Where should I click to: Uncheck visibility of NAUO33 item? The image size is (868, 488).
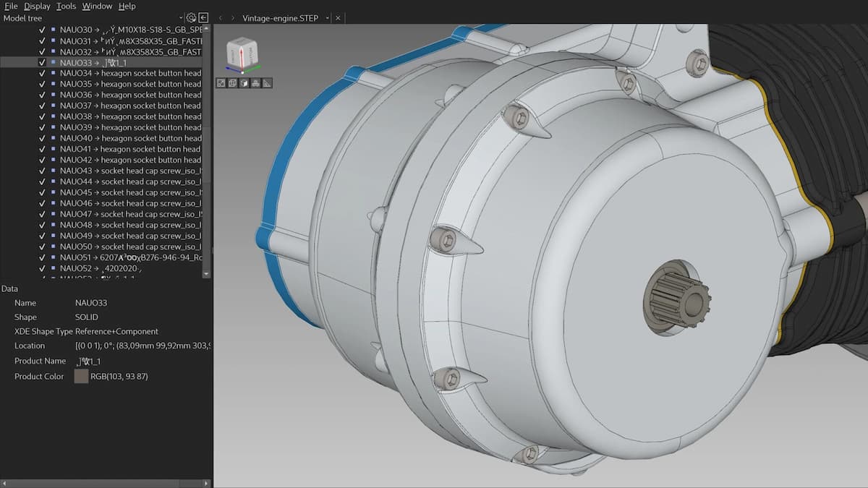[x=42, y=63]
